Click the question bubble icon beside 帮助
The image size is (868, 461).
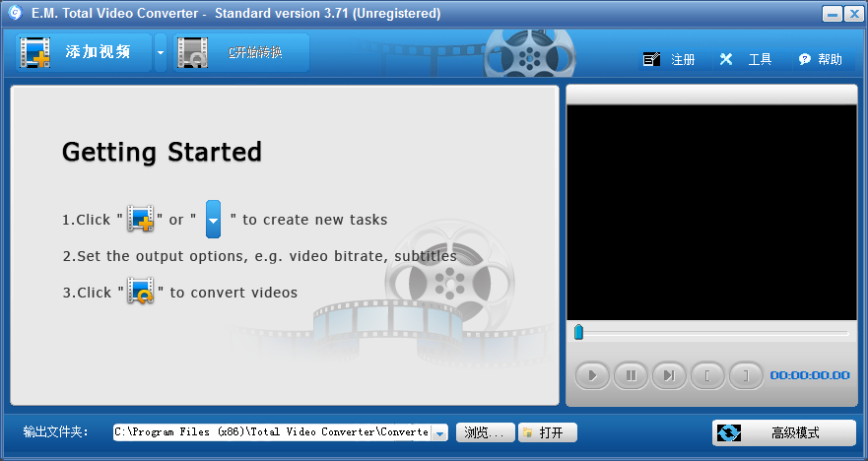(804, 59)
